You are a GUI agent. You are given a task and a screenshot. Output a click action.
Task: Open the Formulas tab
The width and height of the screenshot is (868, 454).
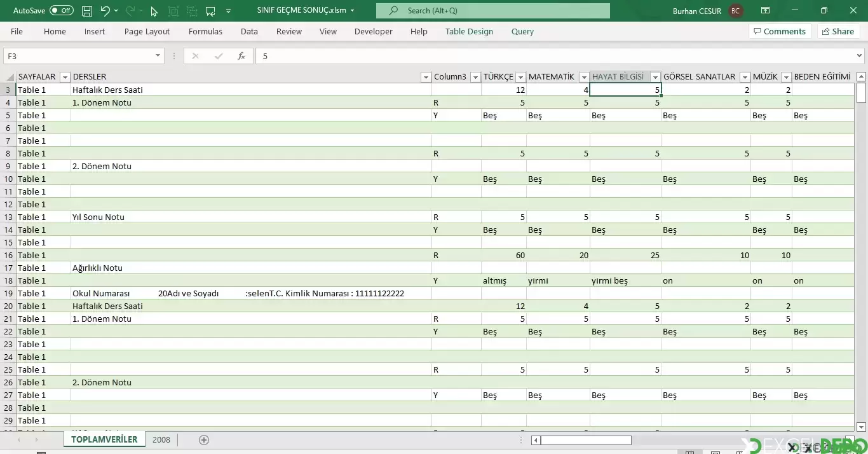205,31
